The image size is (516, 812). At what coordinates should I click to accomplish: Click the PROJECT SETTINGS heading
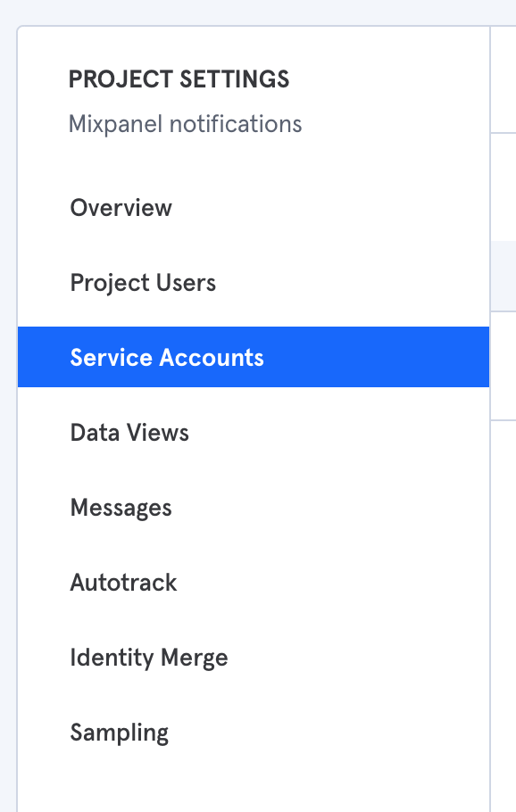(179, 79)
